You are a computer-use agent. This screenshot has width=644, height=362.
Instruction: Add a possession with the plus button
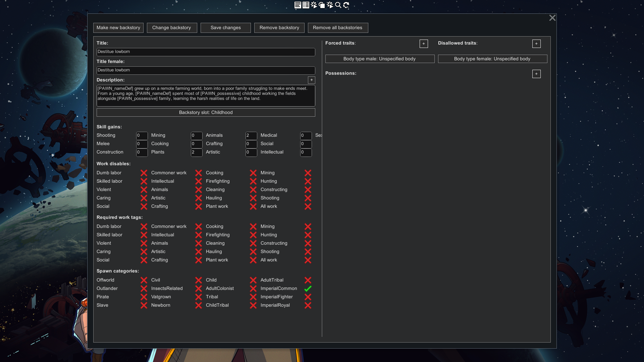pyautogui.click(x=536, y=74)
